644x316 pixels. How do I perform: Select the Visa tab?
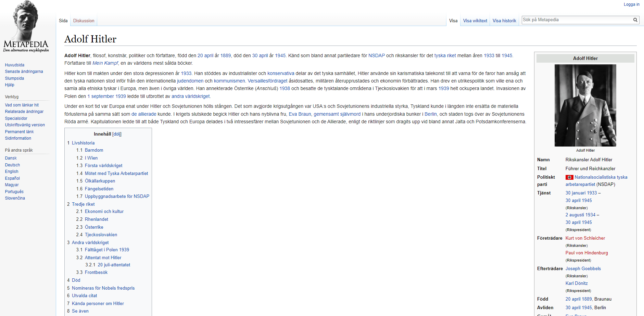click(453, 21)
